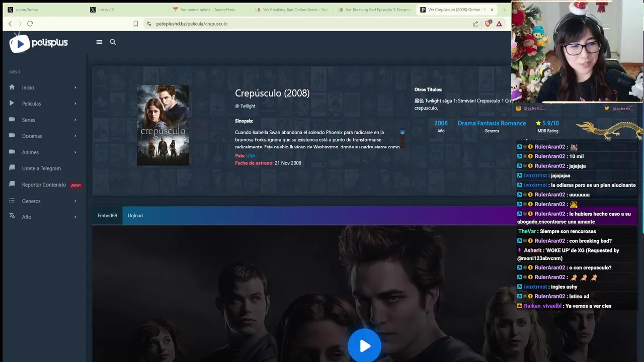Close the Ver Crepúsculo tab
The image size is (644, 362).
tap(492, 10)
